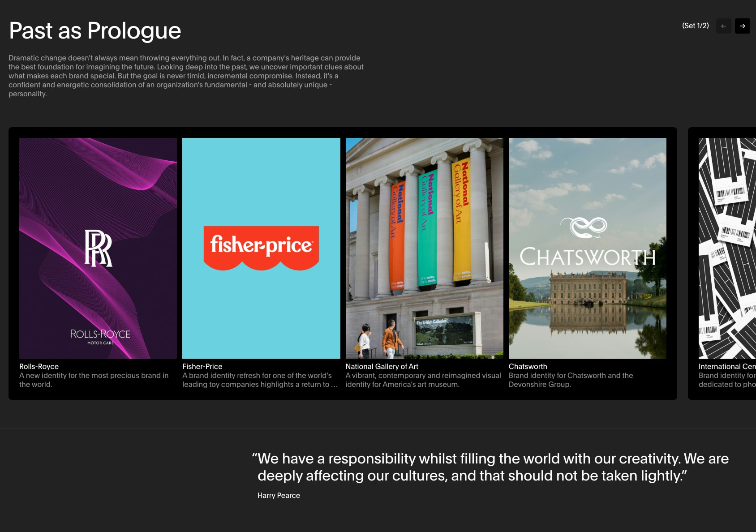
Task: Click 'Brand identity for Chatsworth' description
Action: tap(571, 380)
